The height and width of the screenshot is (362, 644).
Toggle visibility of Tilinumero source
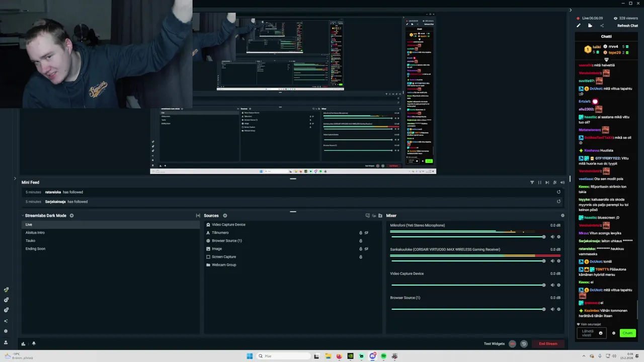pos(366,233)
